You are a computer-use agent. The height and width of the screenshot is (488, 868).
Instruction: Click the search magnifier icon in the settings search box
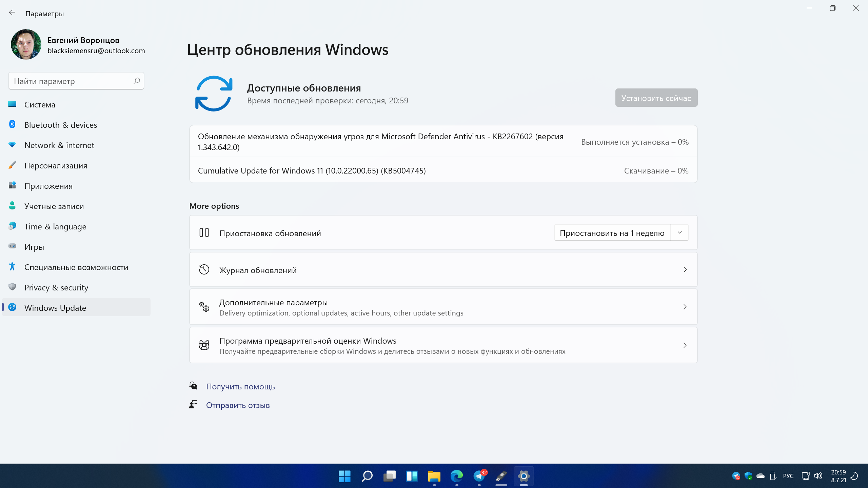(137, 81)
